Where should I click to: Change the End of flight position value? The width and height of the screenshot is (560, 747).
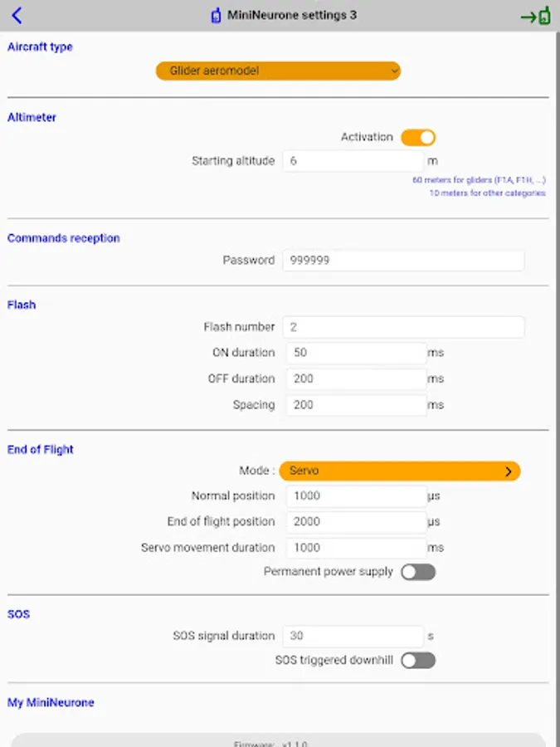(356, 522)
